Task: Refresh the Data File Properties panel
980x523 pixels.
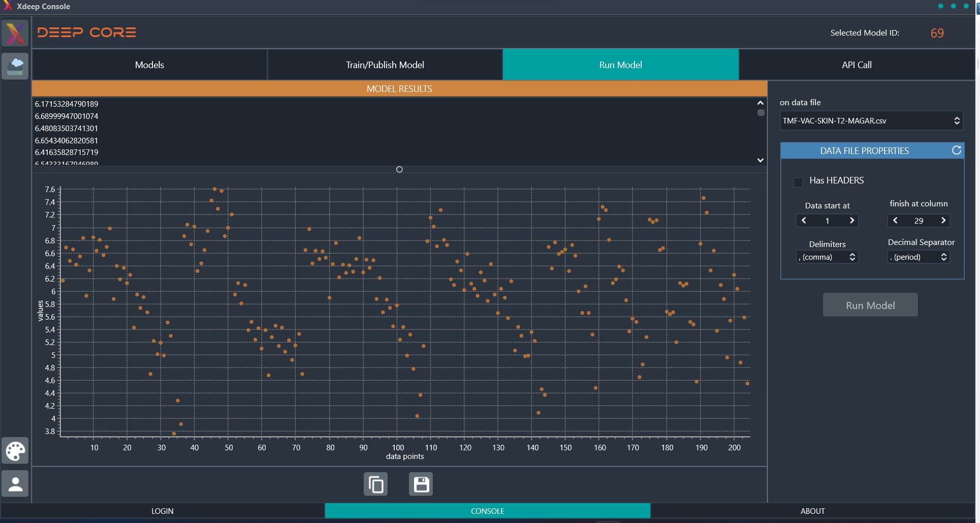Action: click(x=956, y=150)
